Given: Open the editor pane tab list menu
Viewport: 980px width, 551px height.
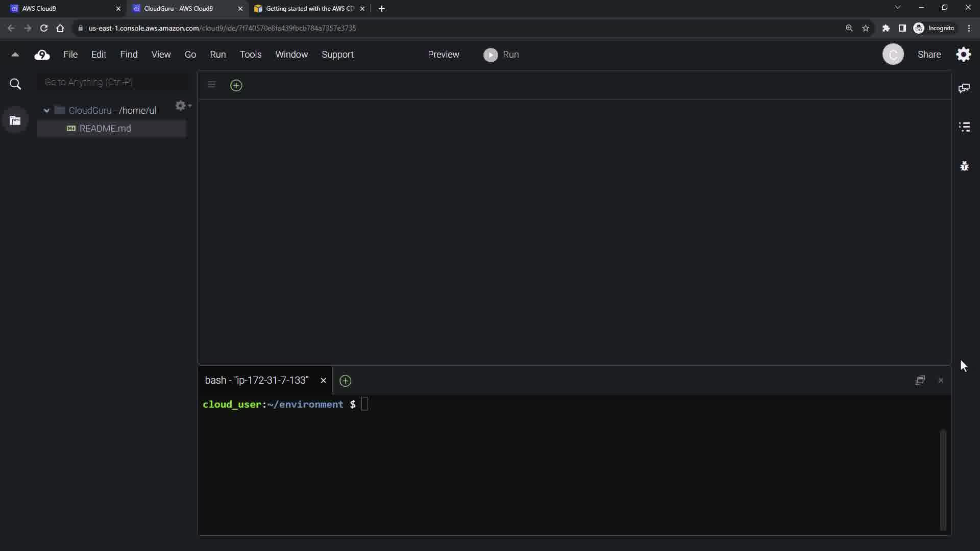Looking at the screenshot, I should pos(212,85).
